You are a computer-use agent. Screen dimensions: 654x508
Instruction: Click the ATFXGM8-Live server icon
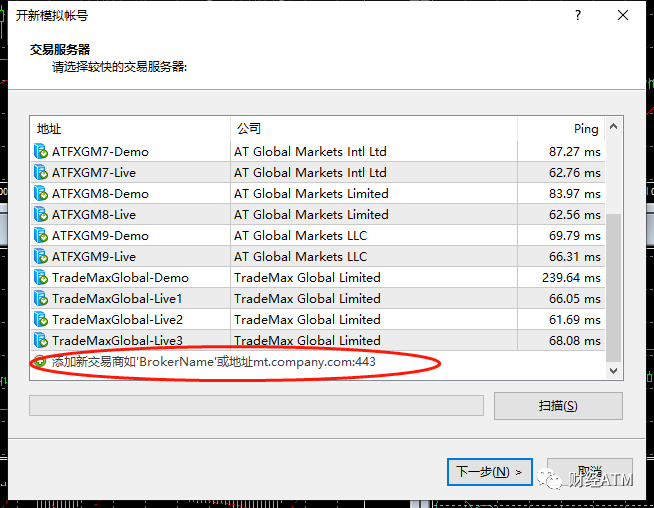click(x=41, y=214)
